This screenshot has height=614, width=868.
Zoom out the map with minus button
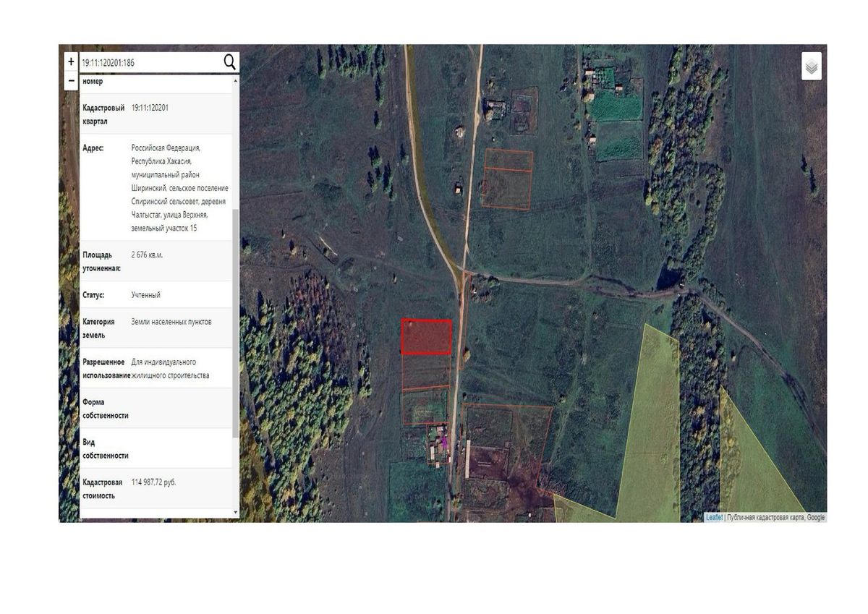click(x=71, y=81)
